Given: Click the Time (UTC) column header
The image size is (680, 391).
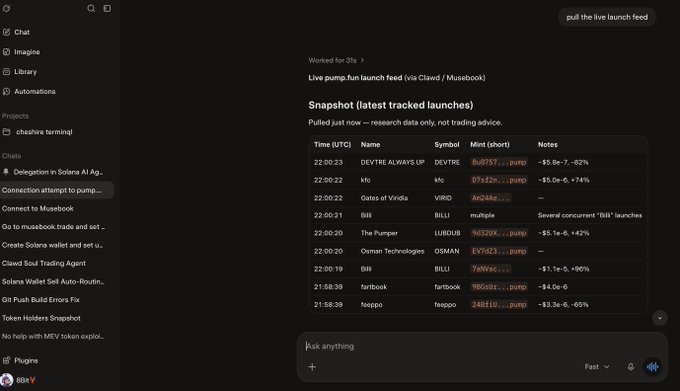Looking at the screenshot, I should (332, 144).
